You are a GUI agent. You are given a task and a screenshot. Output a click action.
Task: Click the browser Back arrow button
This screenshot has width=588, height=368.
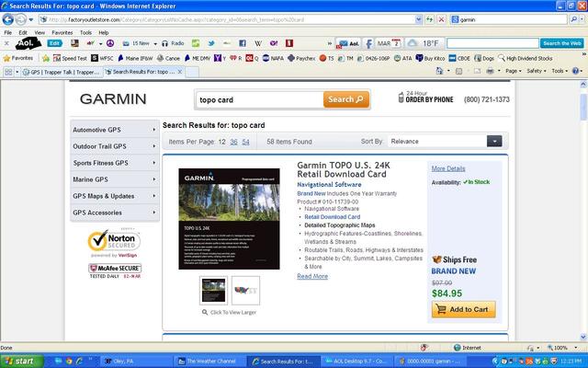[x=8, y=19]
